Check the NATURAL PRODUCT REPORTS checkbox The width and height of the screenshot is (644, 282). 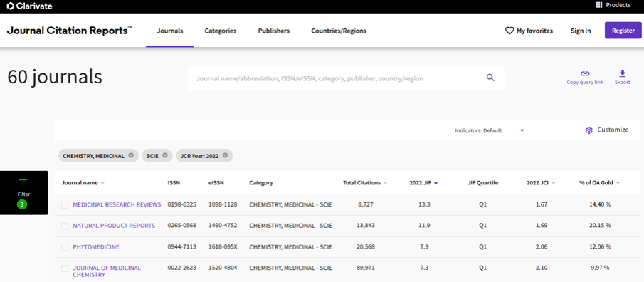pyautogui.click(x=65, y=226)
